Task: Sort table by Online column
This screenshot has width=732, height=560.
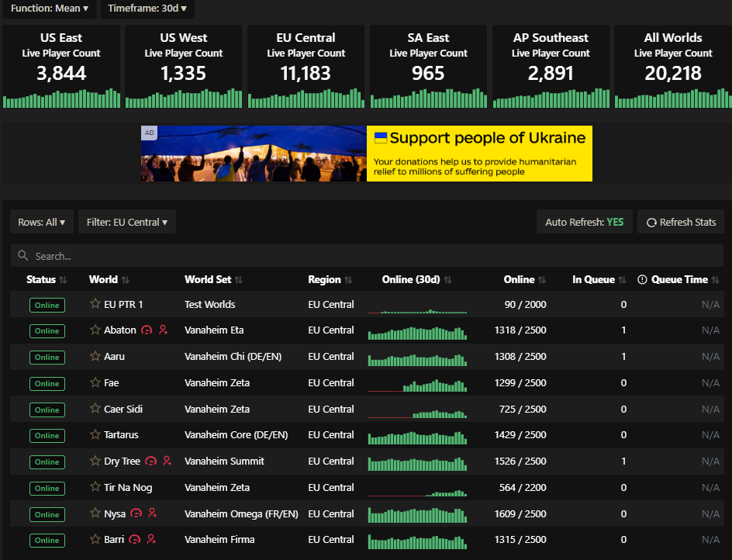Action: (x=525, y=279)
